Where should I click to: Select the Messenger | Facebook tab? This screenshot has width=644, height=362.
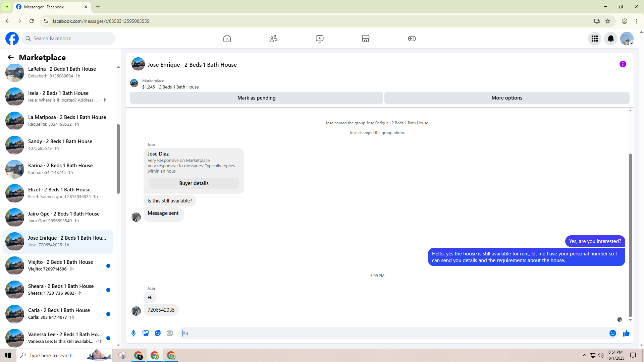tap(52, 7)
